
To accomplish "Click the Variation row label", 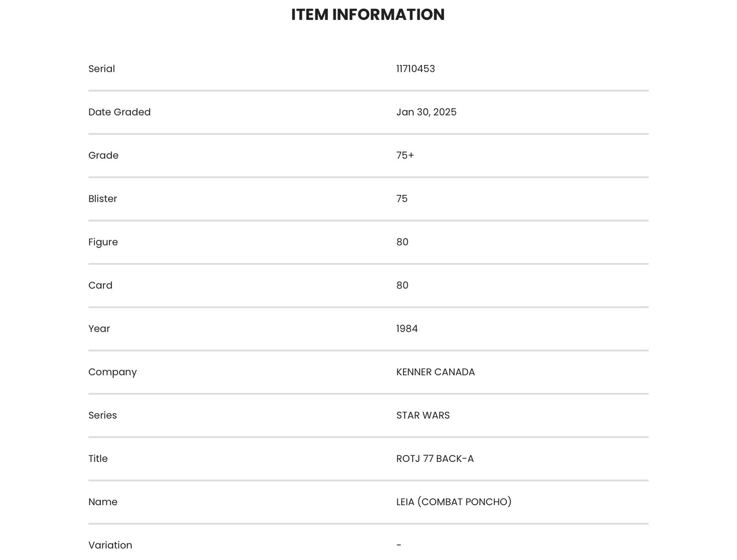I will pyautogui.click(x=110, y=545).
